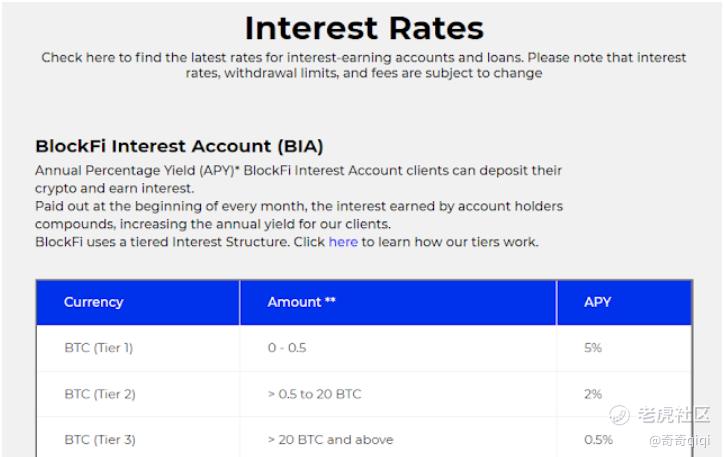Click the Currency column header

tap(93, 302)
